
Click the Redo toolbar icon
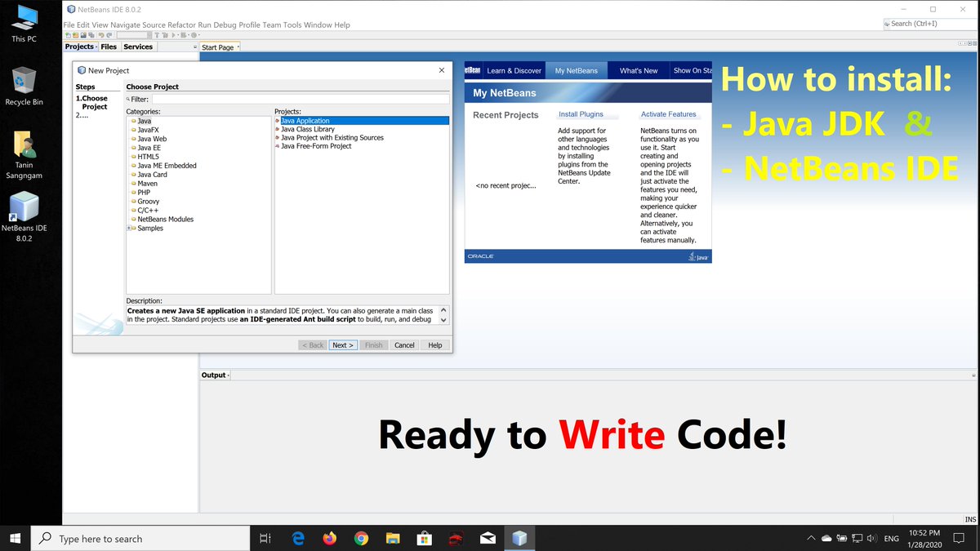coord(109,35)
